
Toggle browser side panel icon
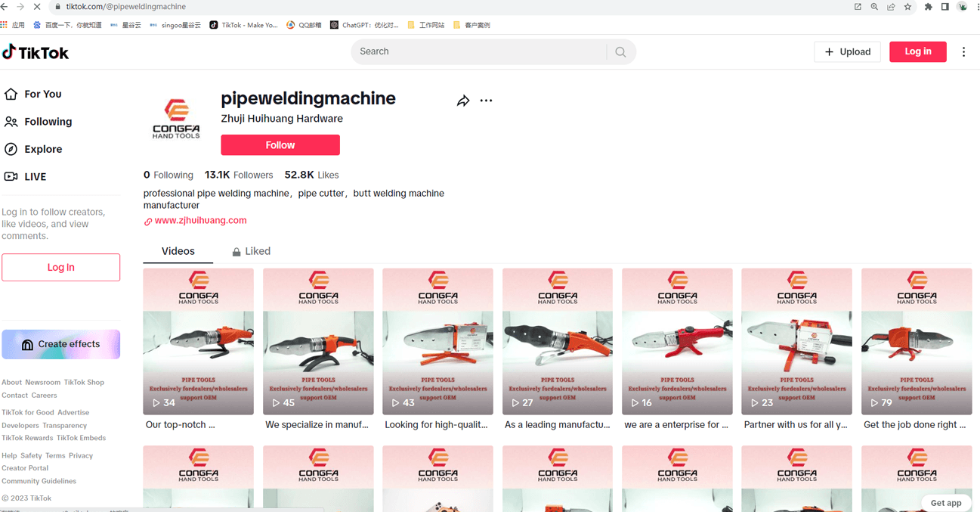[944, 7]
